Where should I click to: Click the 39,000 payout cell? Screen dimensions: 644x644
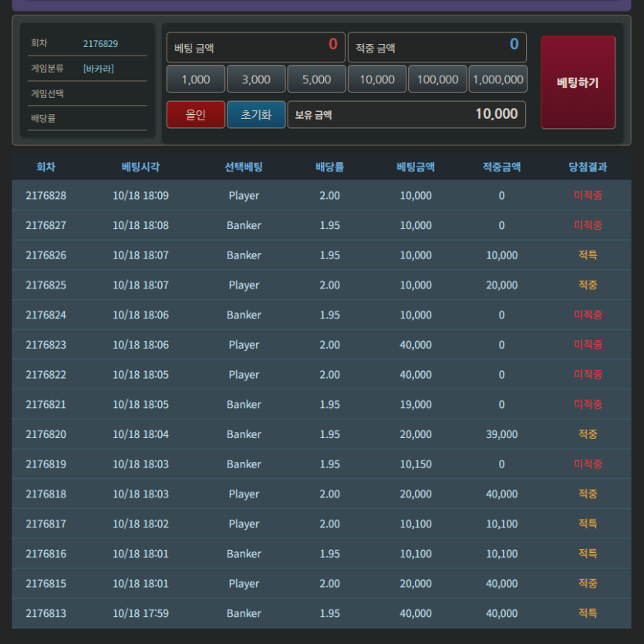(502, 434)
